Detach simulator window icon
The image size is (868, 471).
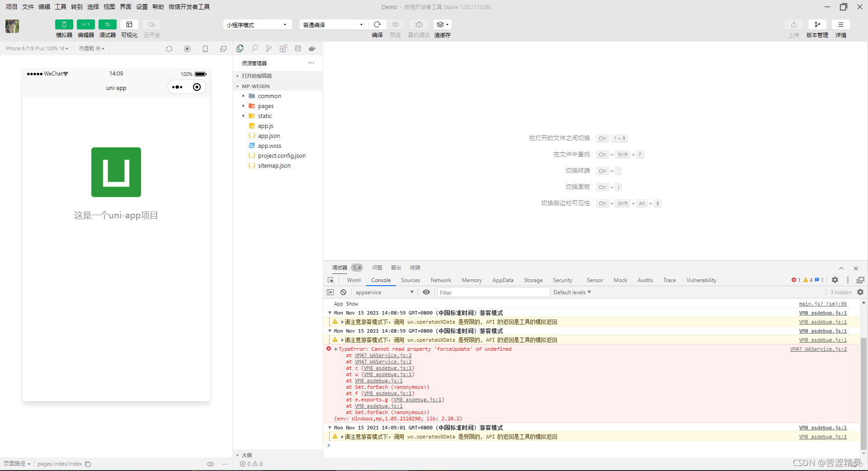click(x=223, y=49)
